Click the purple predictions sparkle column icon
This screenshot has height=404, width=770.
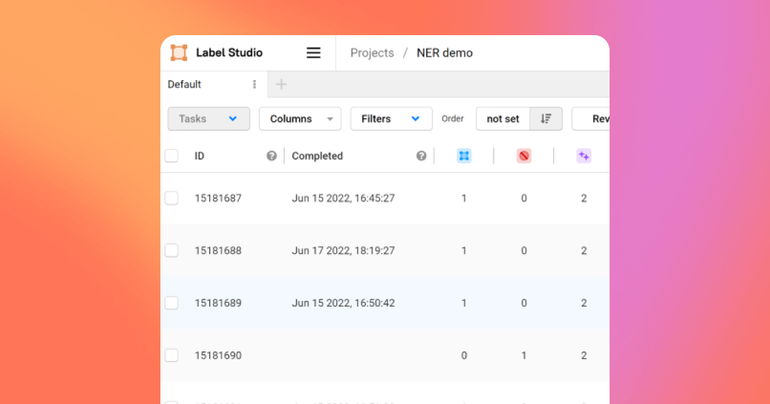pos(584,156)
